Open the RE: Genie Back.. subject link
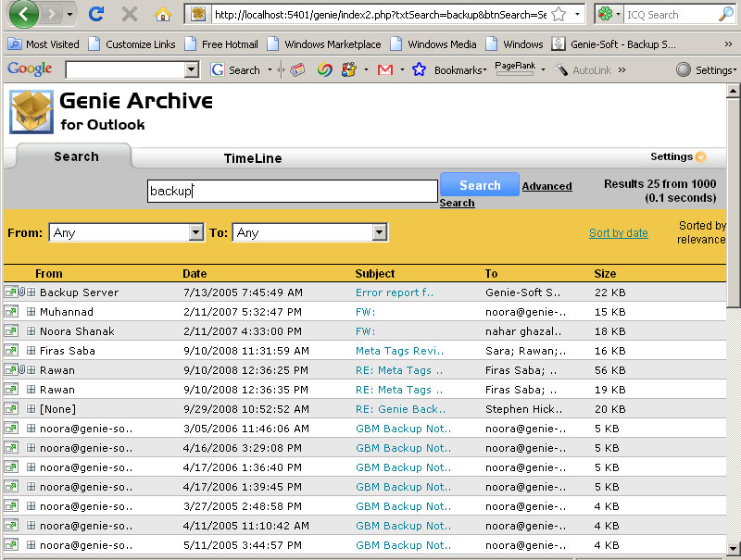Image resolution: width=741 pixels, height=560 pixels. pos(400,409)
